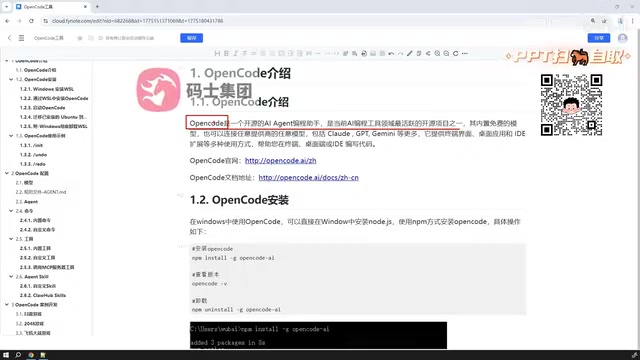The image size is (640, 360).
Task: Click the inline code brackets toolbar icon
Action: click(336, 53)
